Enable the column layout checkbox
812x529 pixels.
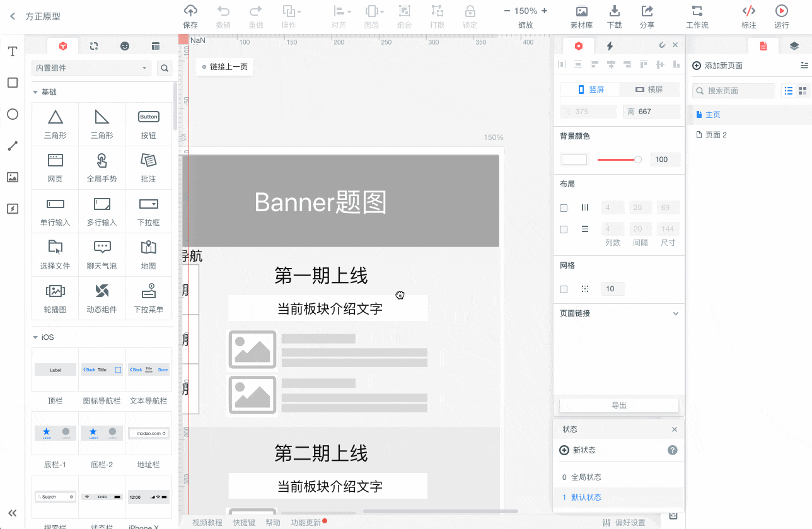click(x=564, y=207)
